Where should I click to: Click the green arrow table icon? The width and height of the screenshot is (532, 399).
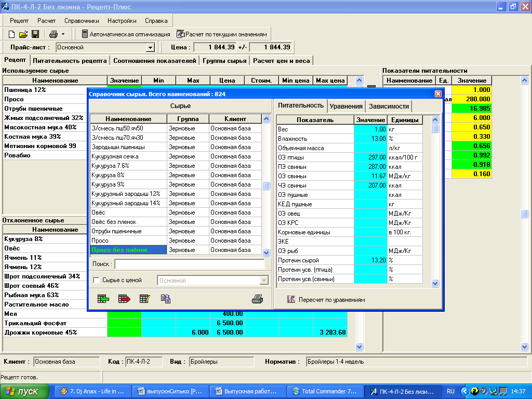pyautogui.click(x=103, y=299)
